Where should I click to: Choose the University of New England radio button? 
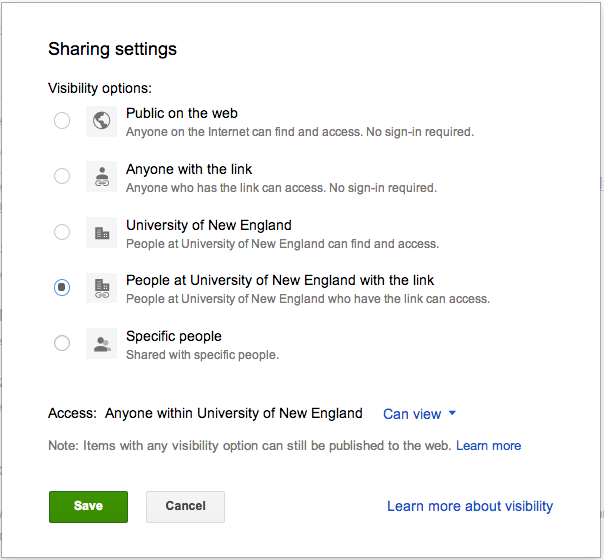(x=62, y=232)
